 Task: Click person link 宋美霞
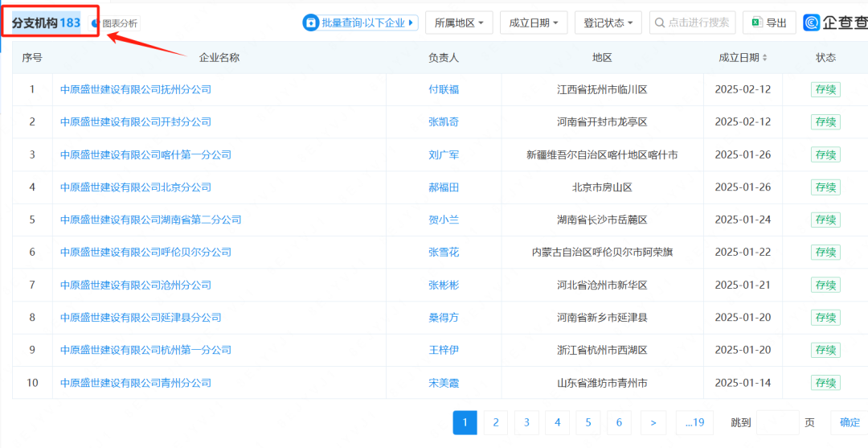(444, 383)
